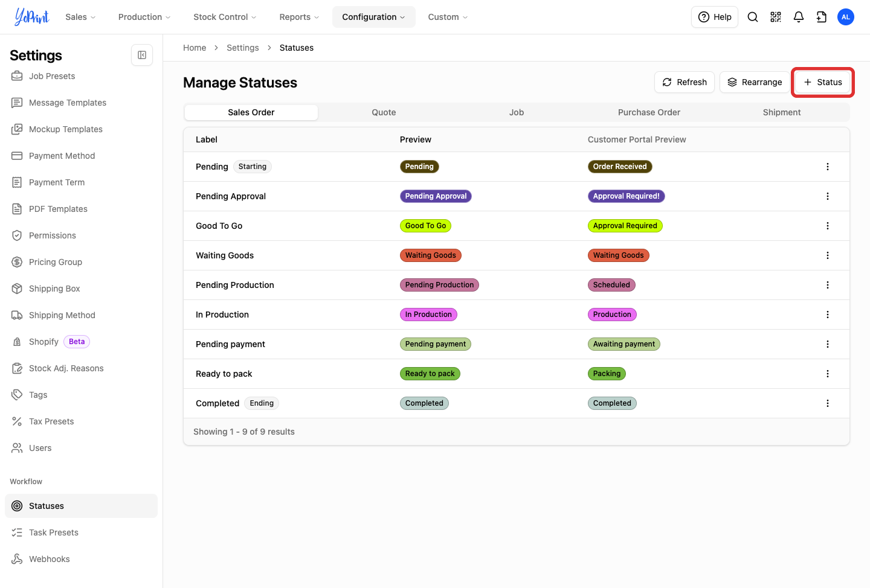This screenshot has height=588, width=870.
Task: Click the AL user avatar
Action: pyautogui.click(x=846, y=17)
